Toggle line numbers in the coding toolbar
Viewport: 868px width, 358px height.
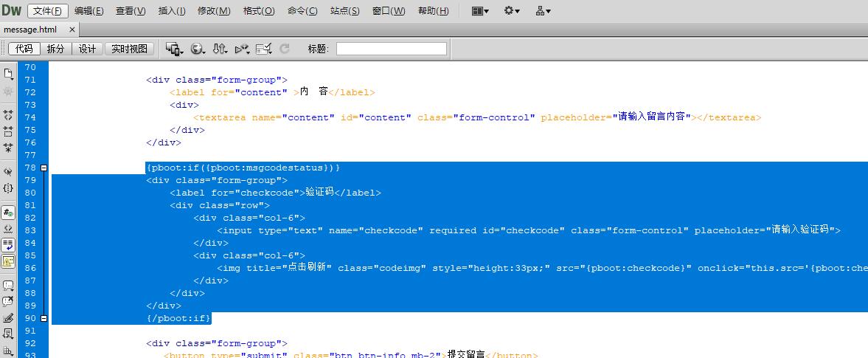click(x=9, y=213)
